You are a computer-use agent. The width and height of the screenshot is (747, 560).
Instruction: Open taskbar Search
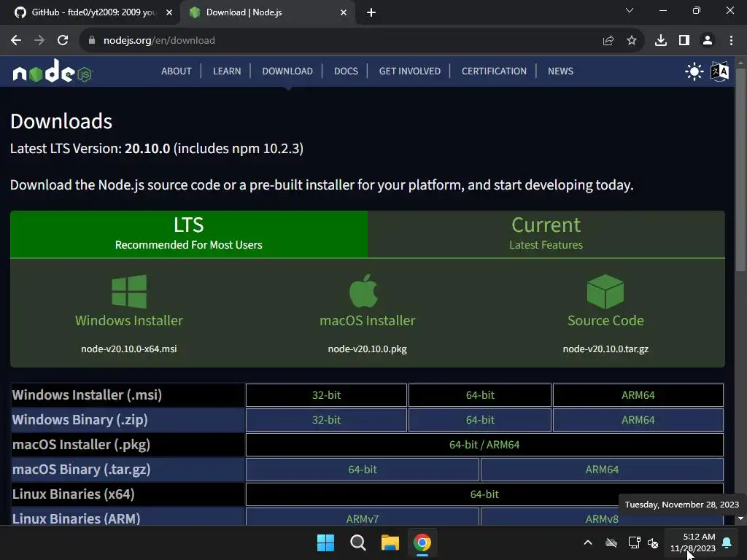click(357, 542)
